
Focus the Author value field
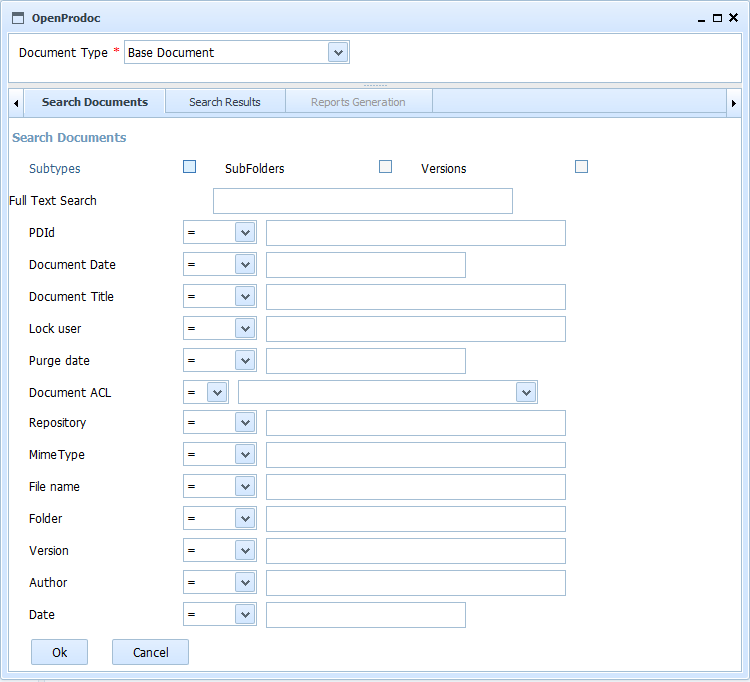[x=416, y=583]
